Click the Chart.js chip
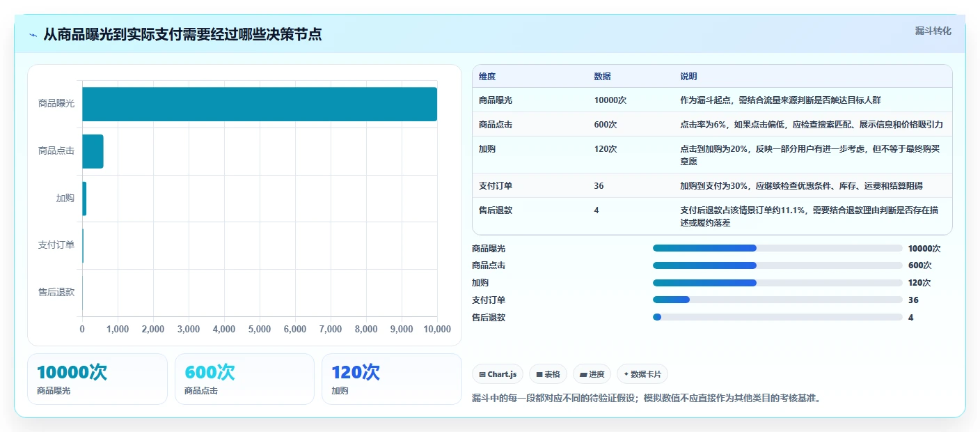 (498, 374)
